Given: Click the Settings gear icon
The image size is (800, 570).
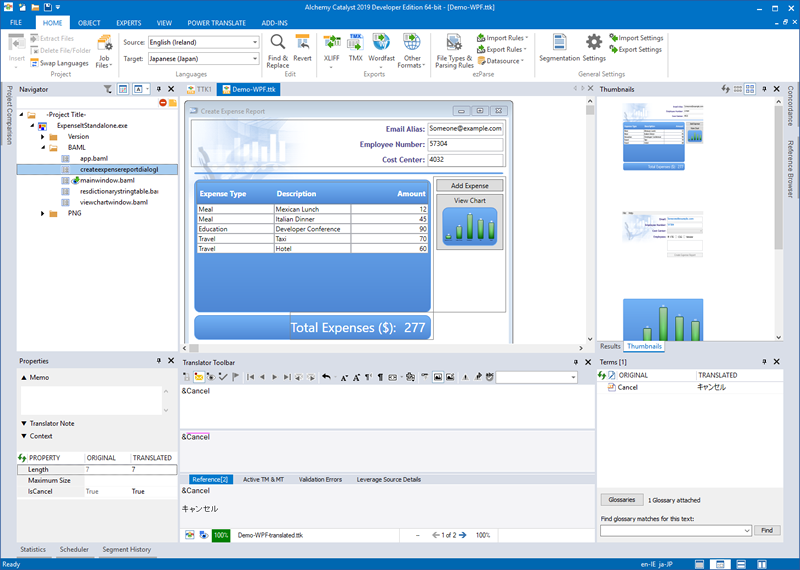Looking at the screenshot, I should coord(594,42).
